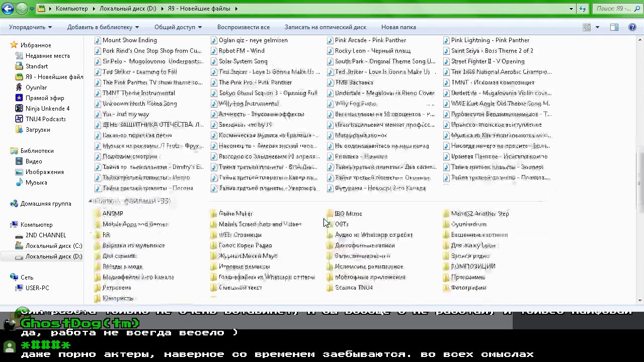
Task: Open the Добавить в библиотеку dropdown
Action: (x=103, y=27)
